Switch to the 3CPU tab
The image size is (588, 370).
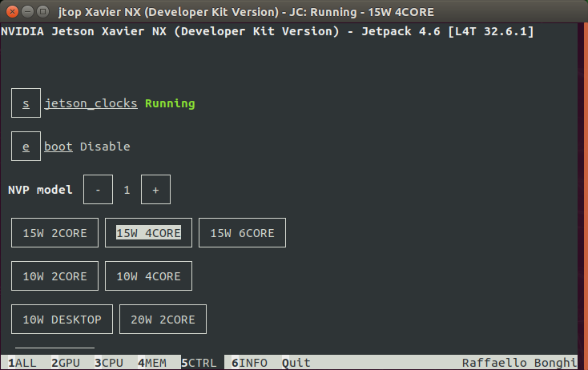coord(109,363)
